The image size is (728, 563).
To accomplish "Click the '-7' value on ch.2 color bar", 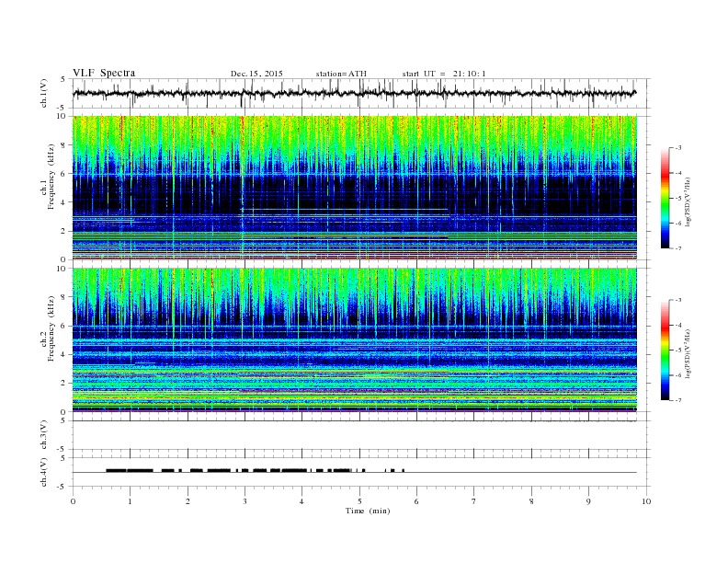I will (x=677, y=400).
